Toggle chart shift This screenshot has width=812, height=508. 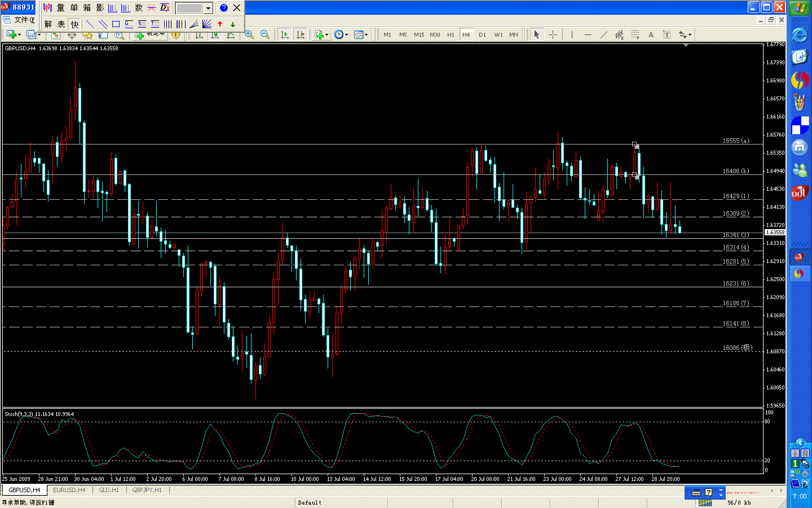(x=301, y=34)
